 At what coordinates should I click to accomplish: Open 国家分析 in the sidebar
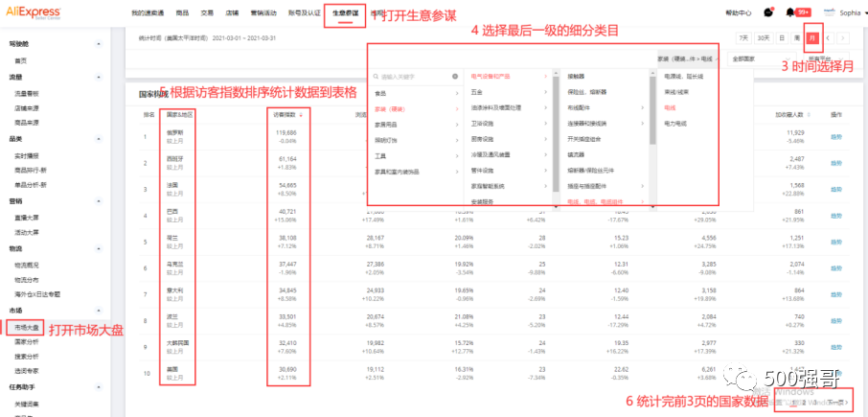[27, 342]
